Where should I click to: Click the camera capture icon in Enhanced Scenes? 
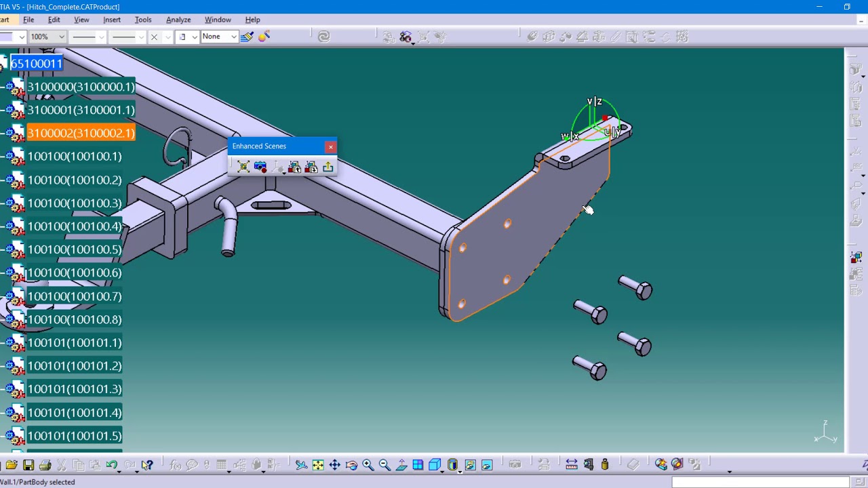click(x=260, y=167)
